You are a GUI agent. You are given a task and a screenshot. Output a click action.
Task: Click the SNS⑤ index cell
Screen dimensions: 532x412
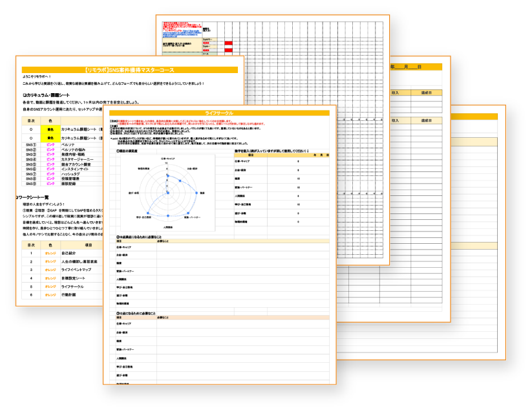click(x=31, y=164)
